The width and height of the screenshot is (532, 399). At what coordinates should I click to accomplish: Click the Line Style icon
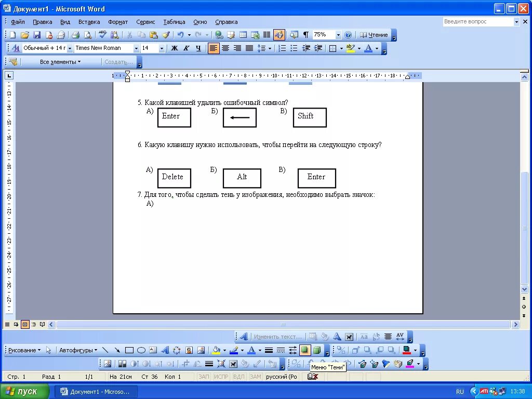tap(269, 350)
